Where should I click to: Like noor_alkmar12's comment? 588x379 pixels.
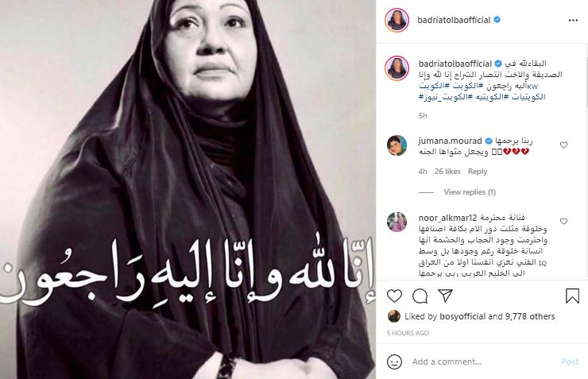(x=563, y=221)
